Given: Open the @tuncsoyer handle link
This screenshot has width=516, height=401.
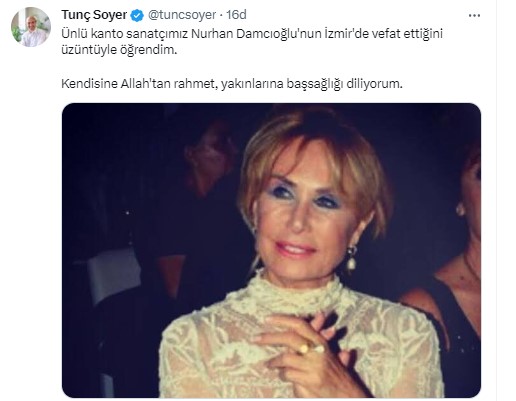Looking at the screenshot, I should tap(182, 15).
